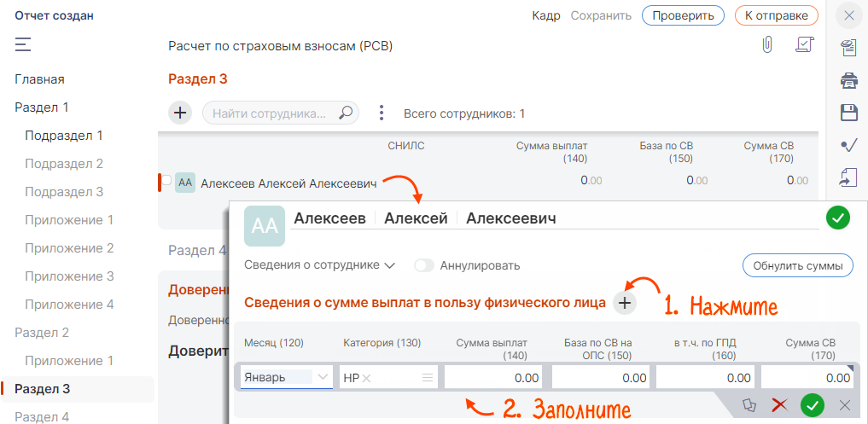Click the patronymic field Алексеевич
The height and width of the screenshot is (424, 868).
(x=511, y=218)
